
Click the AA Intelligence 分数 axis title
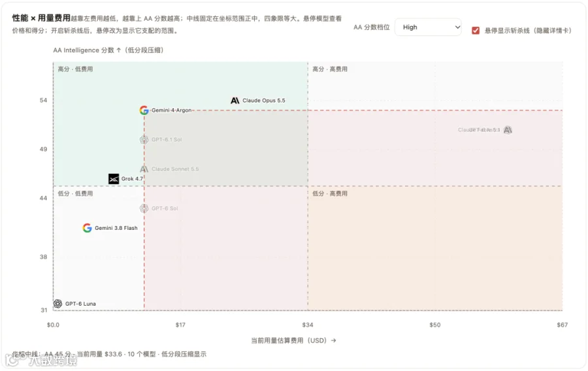[x=108, y=50]
